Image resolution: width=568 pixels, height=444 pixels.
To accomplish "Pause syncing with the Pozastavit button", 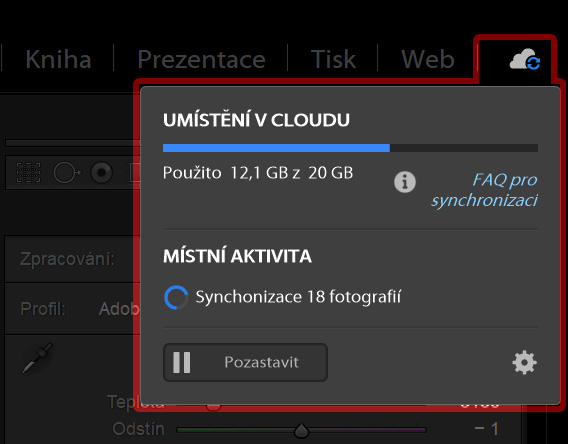I will click(x=245, y=362).
